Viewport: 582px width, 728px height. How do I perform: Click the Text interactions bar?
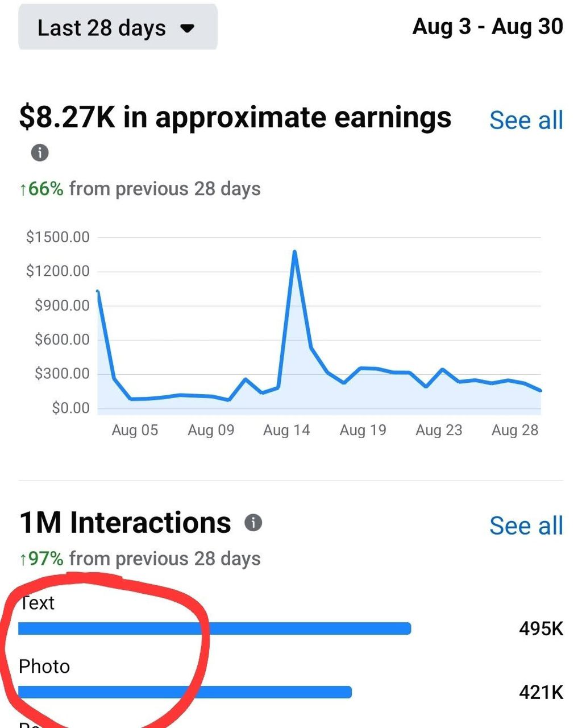214,628
